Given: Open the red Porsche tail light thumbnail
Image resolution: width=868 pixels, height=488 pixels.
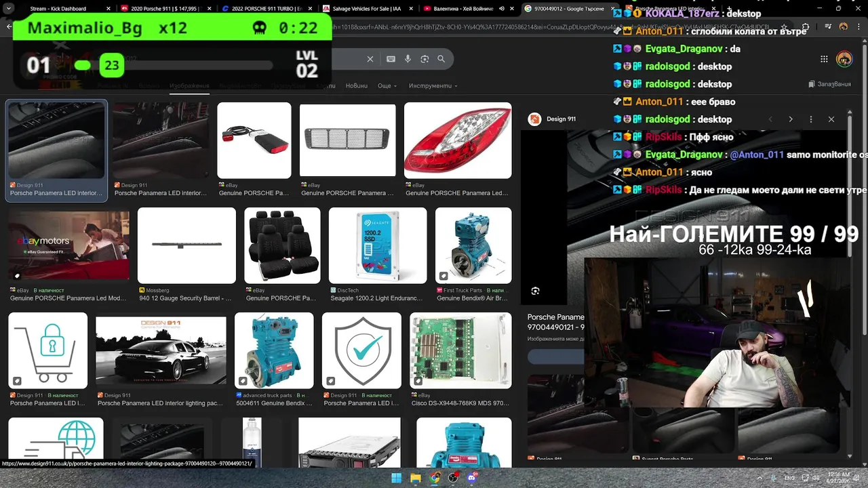Looking at the screenshot, I should (x=458, y=140).
